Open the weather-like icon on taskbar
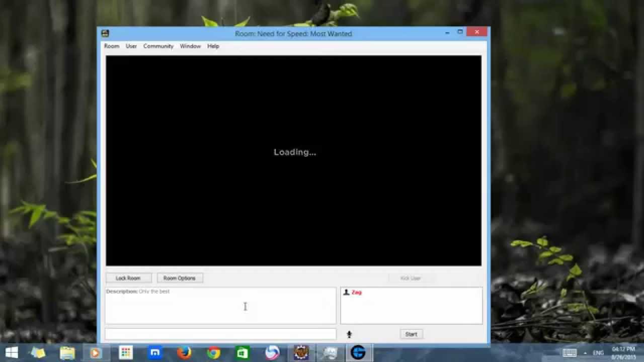This screenshot has width=644, height=362. pos(38,353)
